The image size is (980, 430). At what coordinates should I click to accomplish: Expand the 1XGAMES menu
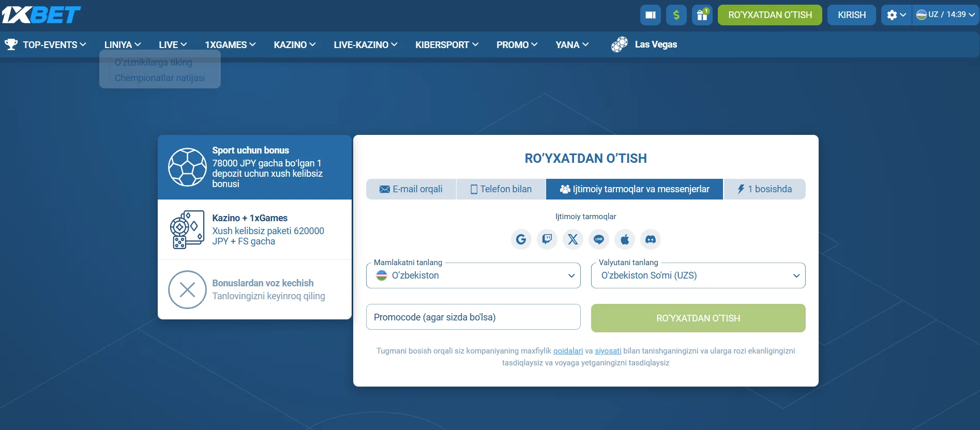[230, 45]
